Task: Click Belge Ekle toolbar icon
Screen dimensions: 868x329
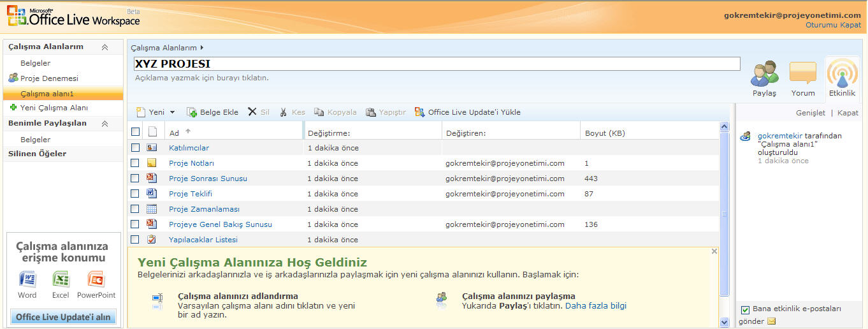Action: (x=192, y=112)
